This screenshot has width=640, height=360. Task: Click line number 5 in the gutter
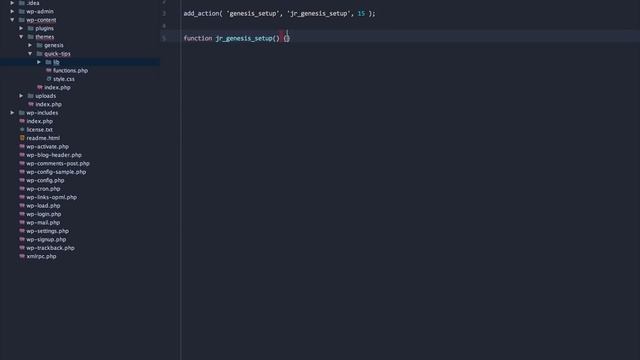tap(164, 38)
